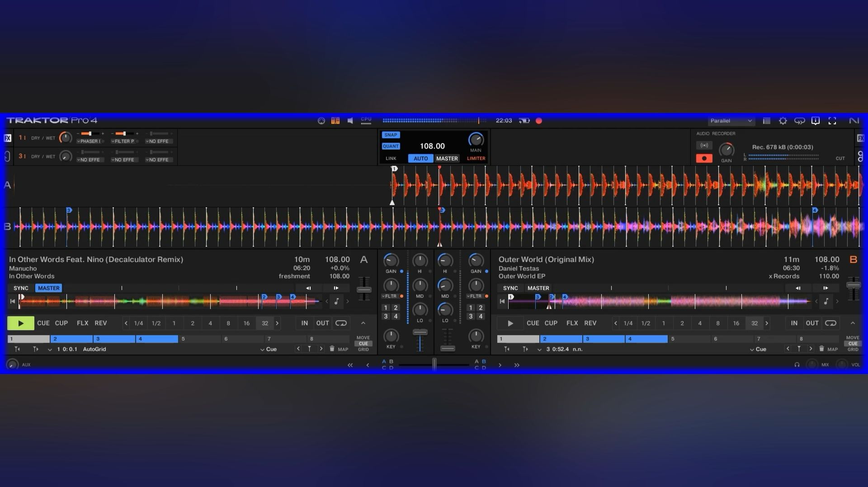868x487 pixels.
Task: Open the FILTER P effect selector dropdown
Action: point(123,141)
